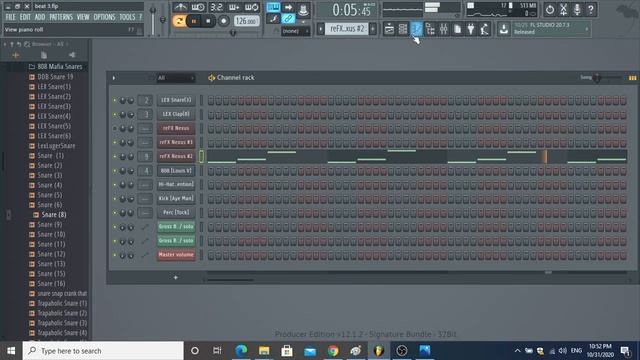Image resolution: width=640 pixels, height=360 pixels.
Task: Click the LEX Snare(1) channel volume knob
Action: (131, 100)
